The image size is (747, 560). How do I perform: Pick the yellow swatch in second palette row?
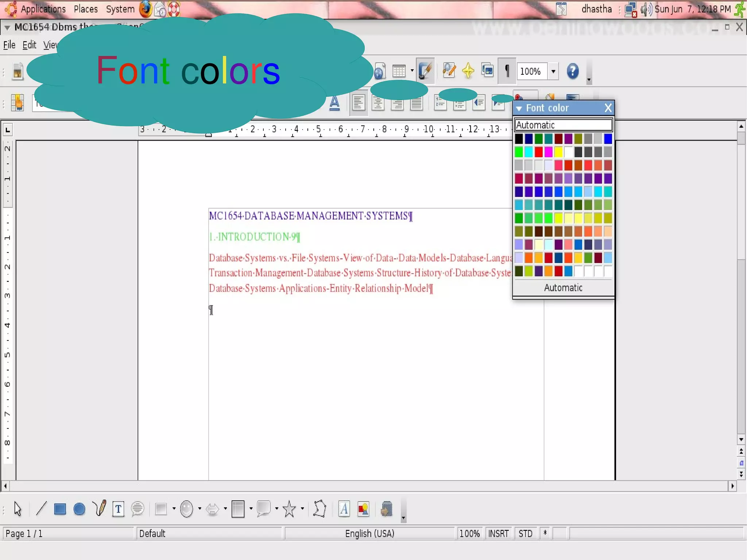558,152
